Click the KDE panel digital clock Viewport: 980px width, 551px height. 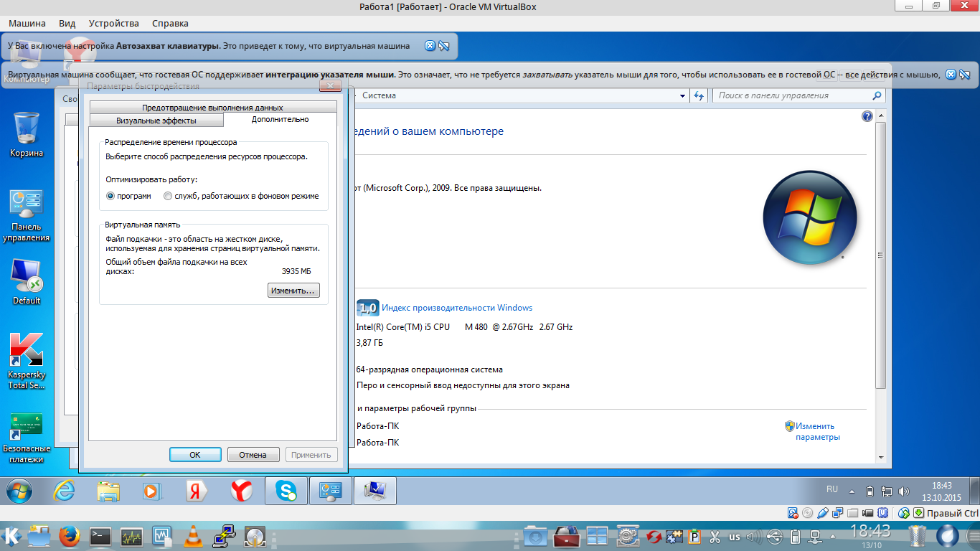[870, 536]
